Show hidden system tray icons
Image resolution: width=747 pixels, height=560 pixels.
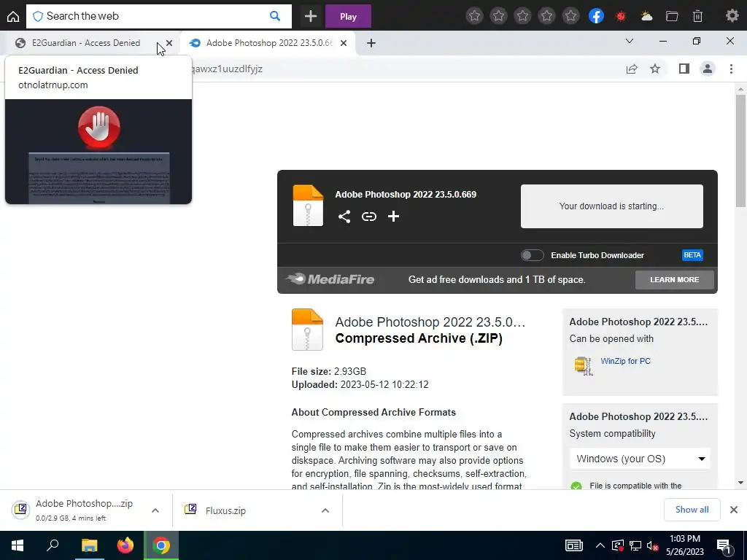pos(600,545)
